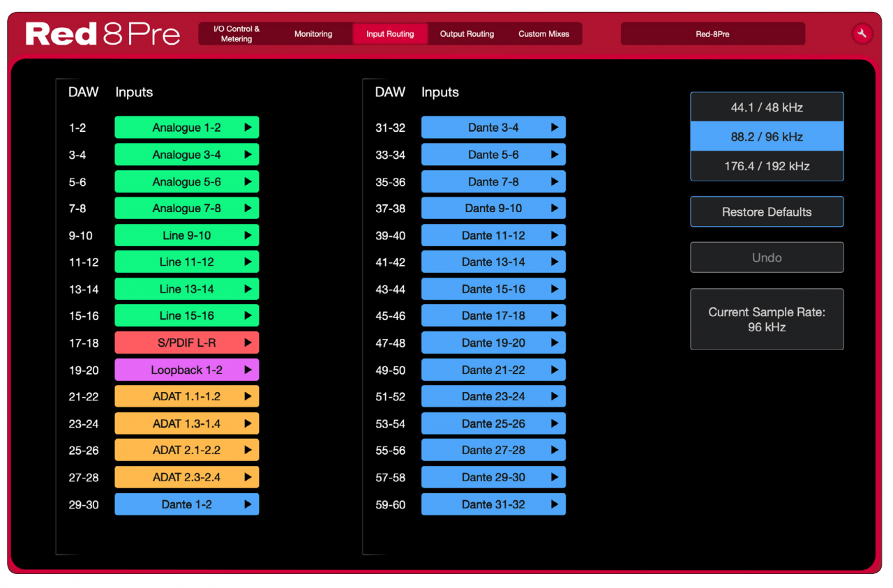
Task: Select 88.2 / 96 kHz sample rate
Action: 767,137
